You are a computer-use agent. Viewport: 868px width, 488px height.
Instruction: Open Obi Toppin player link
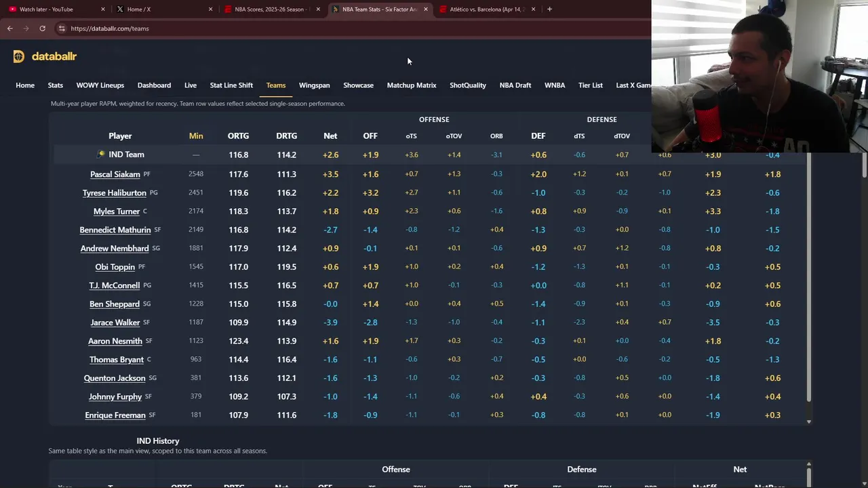pyautogui.click(x=115, y=267)
